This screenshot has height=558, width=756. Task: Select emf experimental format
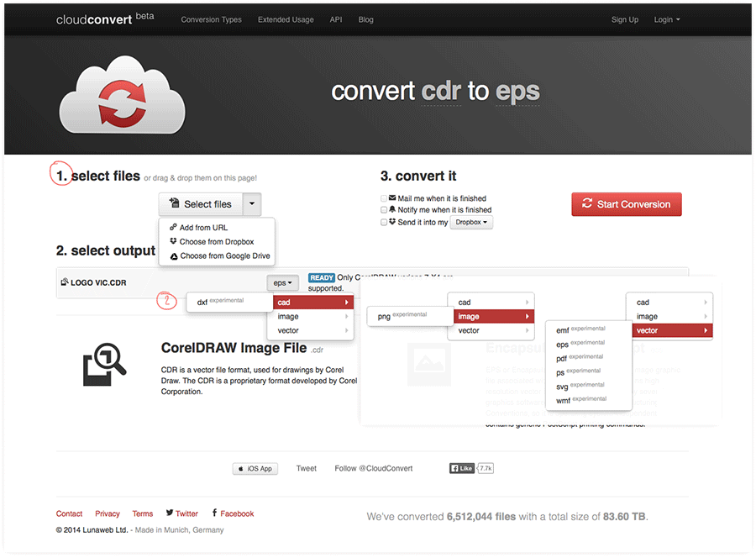pyautogui.click(x=588, y=330)
